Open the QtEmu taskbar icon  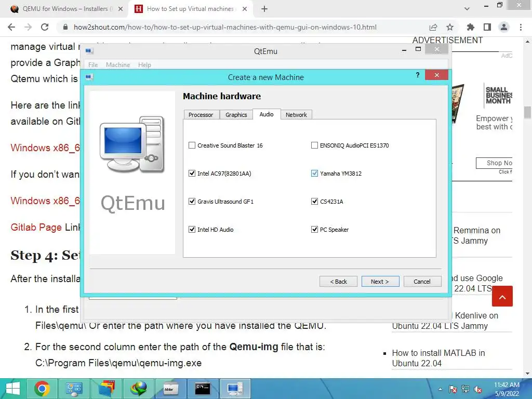point(235,389)
